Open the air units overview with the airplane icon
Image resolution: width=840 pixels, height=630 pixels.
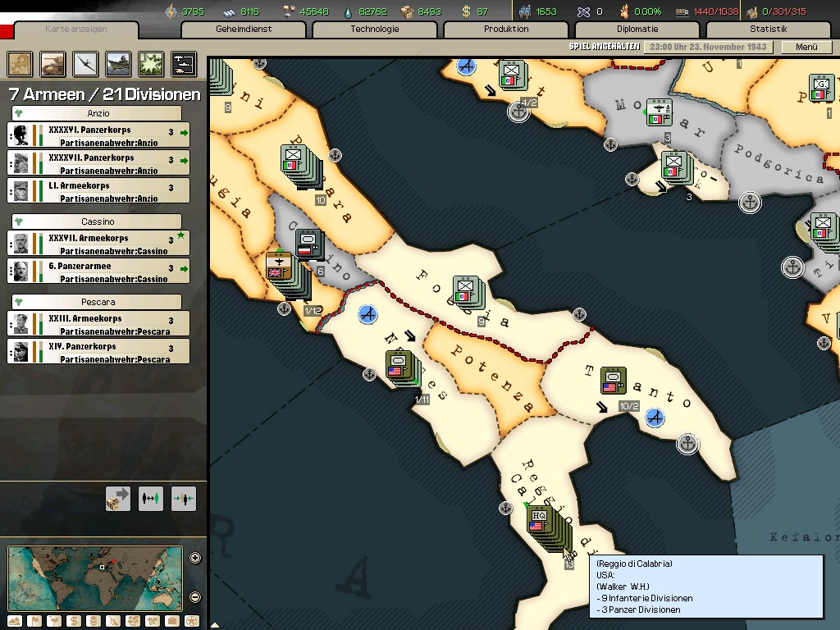[85, 64]
